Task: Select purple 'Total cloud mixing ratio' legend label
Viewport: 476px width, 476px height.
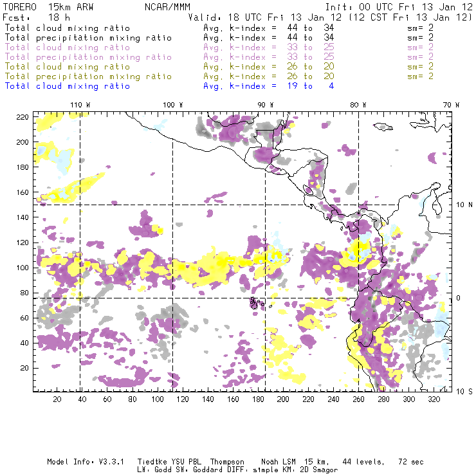Action: (68, 48)
